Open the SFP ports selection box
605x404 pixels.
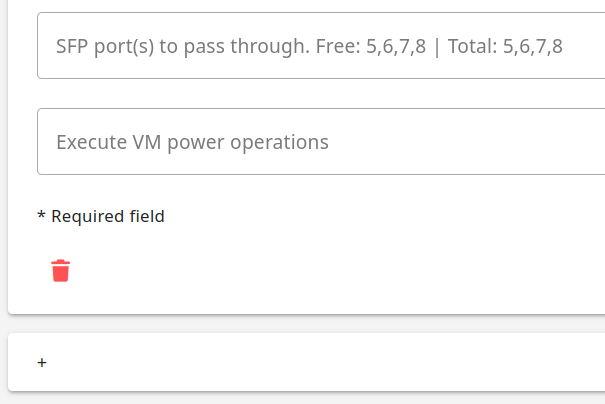[320, 46]
